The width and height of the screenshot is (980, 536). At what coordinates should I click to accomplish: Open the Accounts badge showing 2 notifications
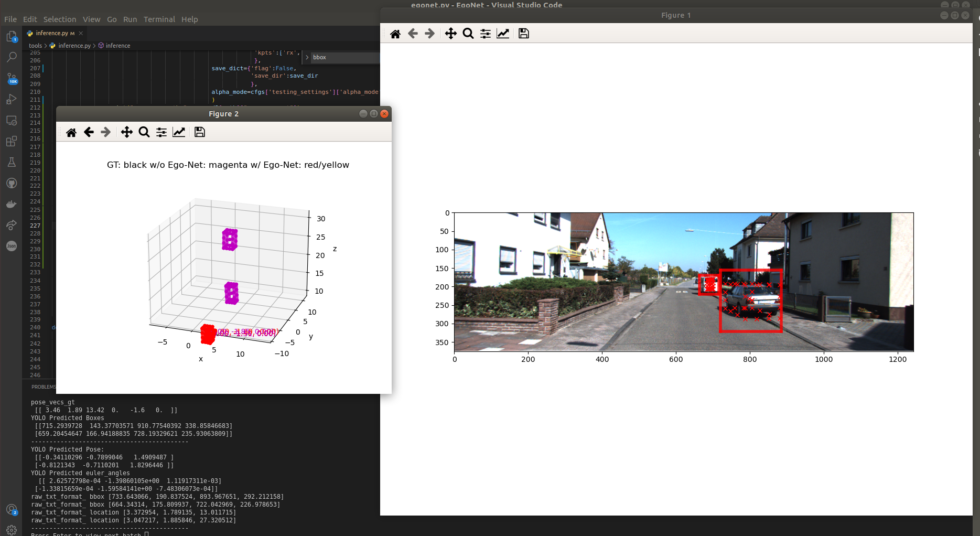click(12, 508)
